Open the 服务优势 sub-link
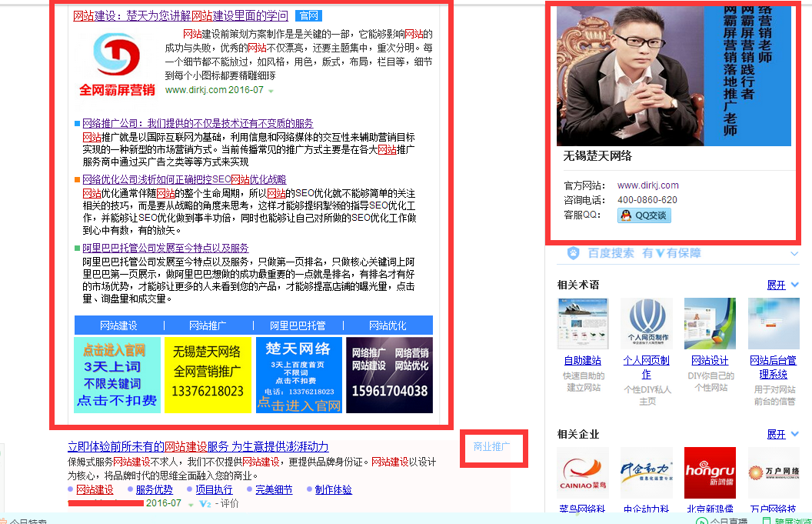Viewport: 812px width, 524px height. pos(155,489)
